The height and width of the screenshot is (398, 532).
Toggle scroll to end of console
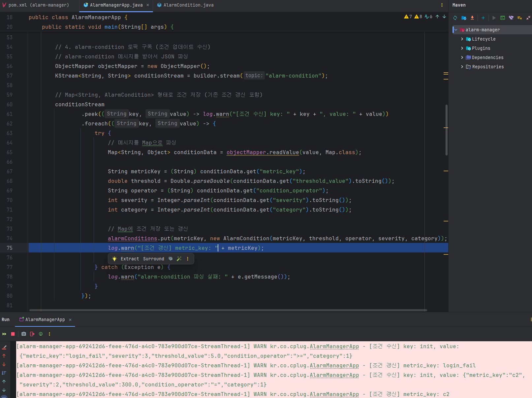4,373
